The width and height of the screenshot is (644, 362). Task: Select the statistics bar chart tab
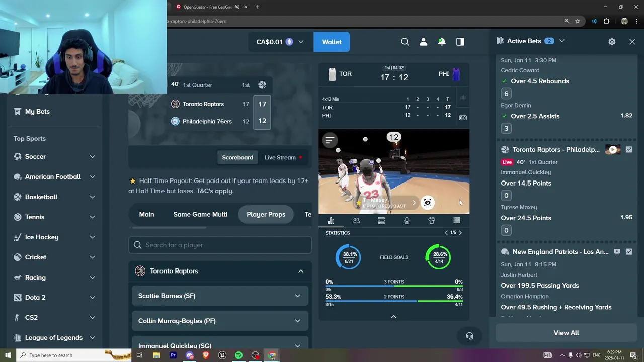click(331, 220)
